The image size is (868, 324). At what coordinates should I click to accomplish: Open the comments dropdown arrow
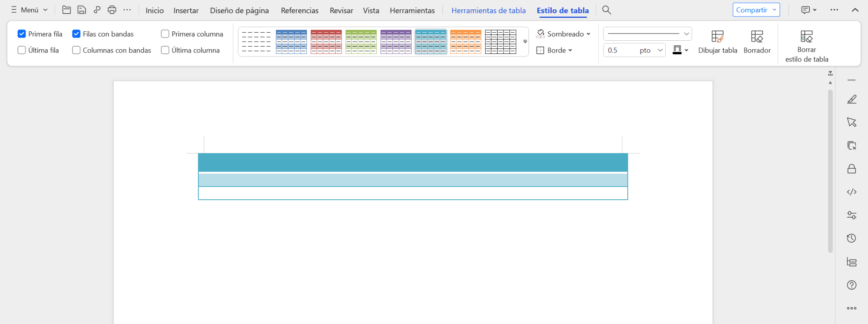815,10
